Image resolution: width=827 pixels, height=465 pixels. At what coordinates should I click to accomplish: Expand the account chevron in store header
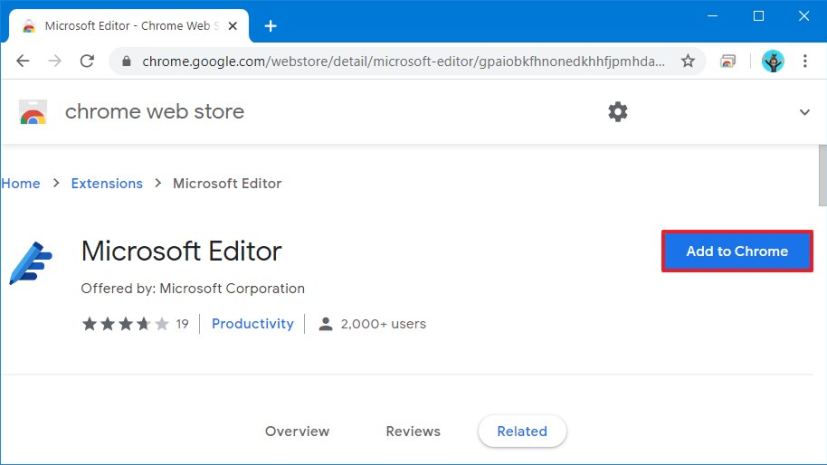pos(804,112)
